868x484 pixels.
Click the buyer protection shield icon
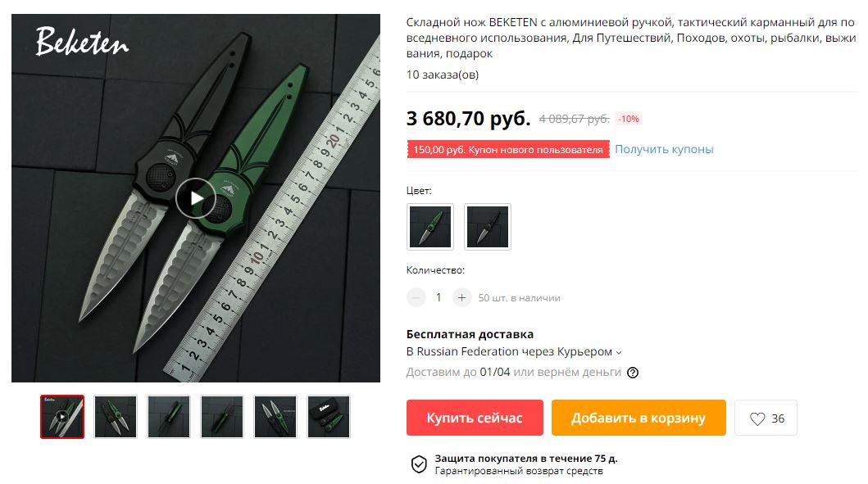click(x=419, y=464)
